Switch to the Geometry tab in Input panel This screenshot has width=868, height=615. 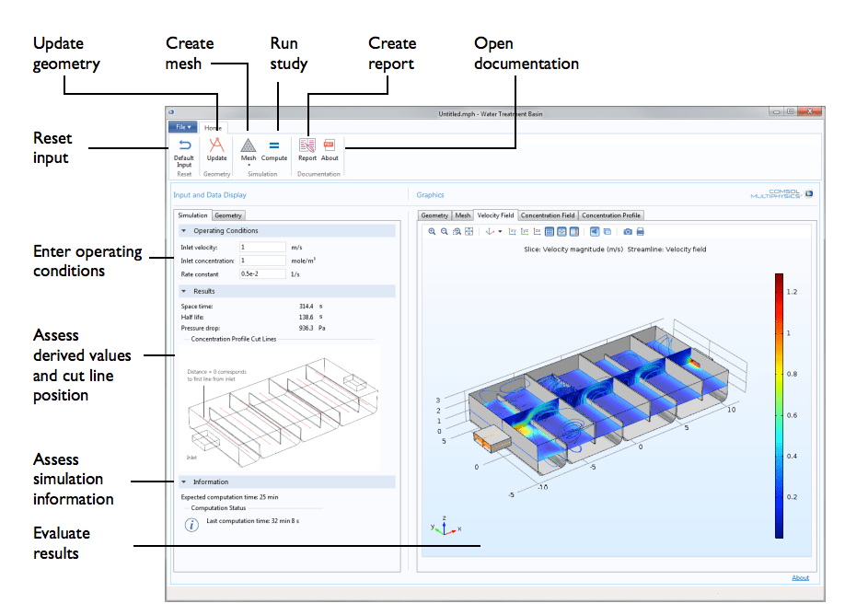[228, 215]
